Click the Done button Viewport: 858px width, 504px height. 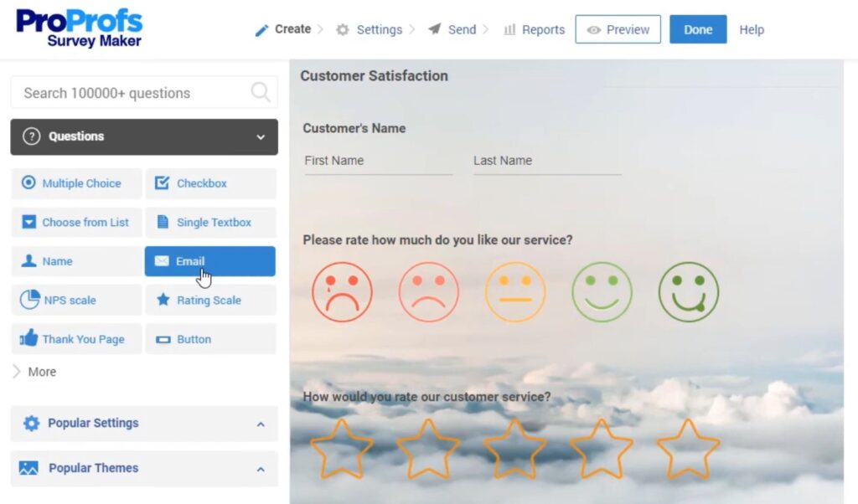click(698, 29)
